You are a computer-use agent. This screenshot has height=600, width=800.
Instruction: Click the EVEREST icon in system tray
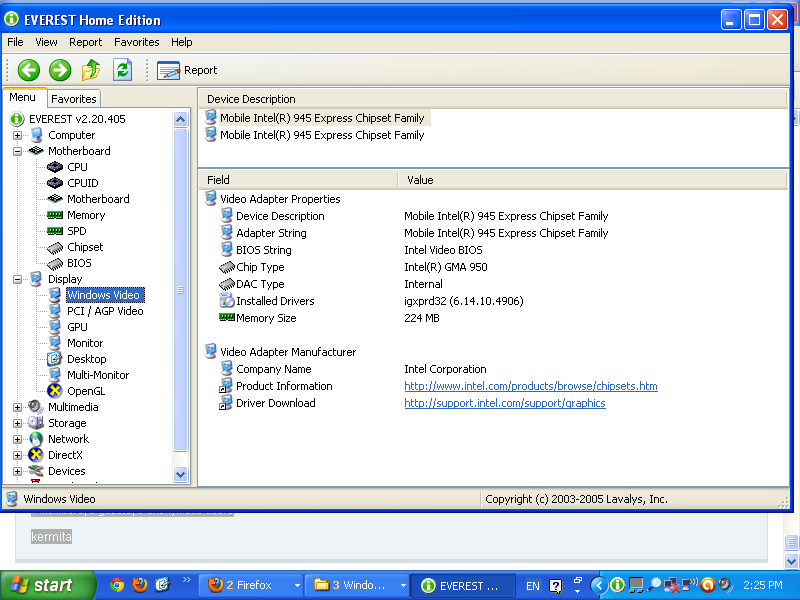[x=617, y=585]
